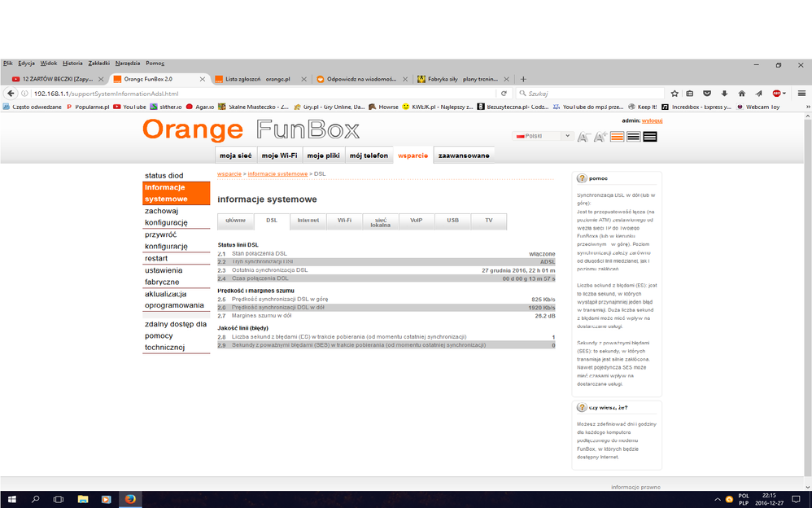Image resolution: width=812 pixels, height=508 pixels.
Task: Select the medium contrast gray theme
Action: point(634,137)
